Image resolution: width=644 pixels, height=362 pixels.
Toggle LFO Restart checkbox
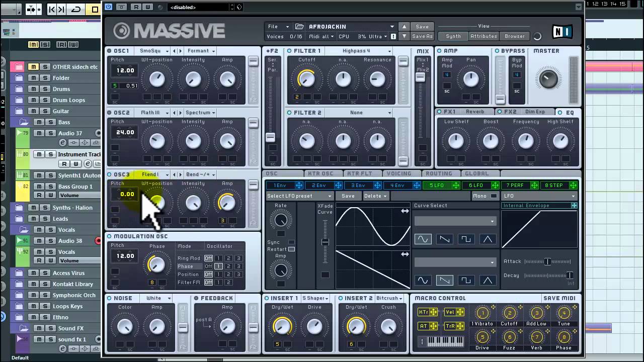(x=291, y=249)
